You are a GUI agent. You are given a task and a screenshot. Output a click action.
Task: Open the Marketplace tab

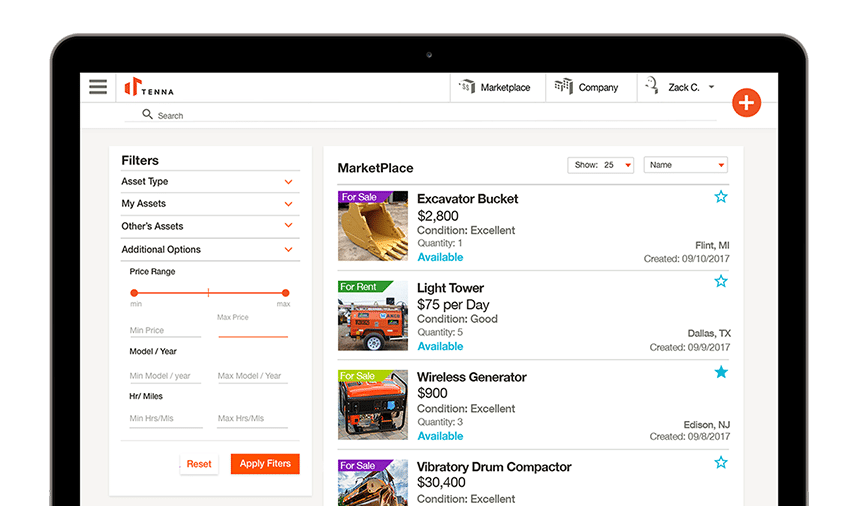497,87
